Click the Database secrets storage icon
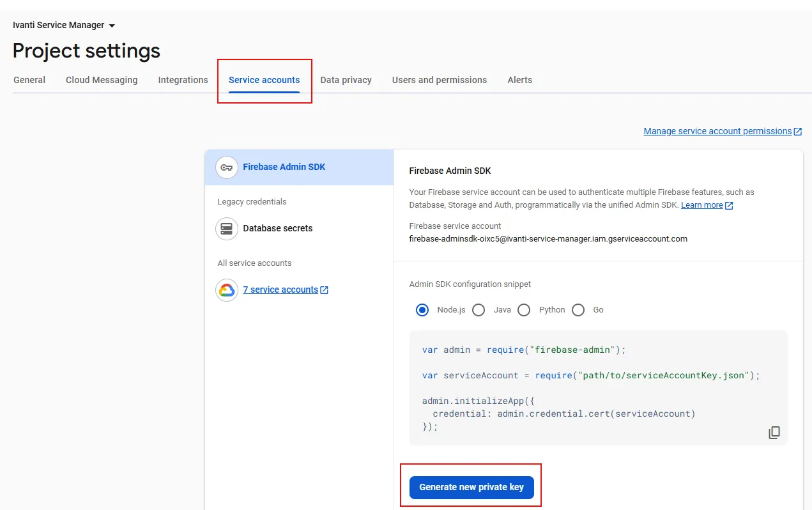Image resolution: width=812 pixels, height=510 pixels. coord(227,228)
